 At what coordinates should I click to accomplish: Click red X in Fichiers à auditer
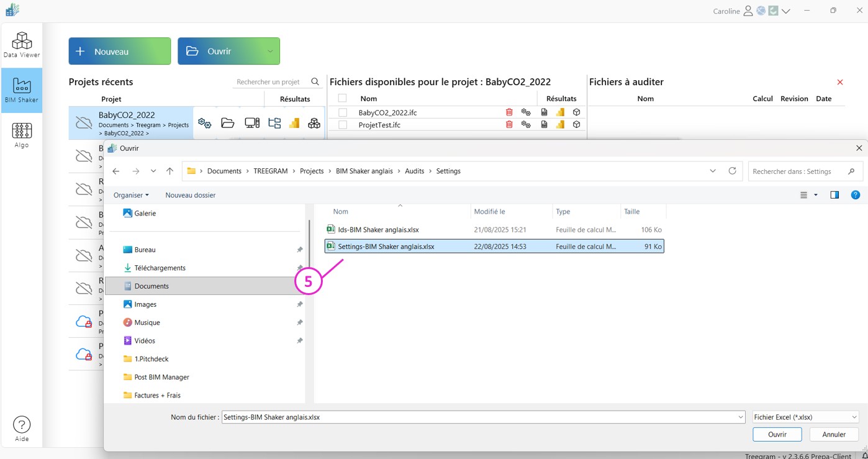coord(840,82)
